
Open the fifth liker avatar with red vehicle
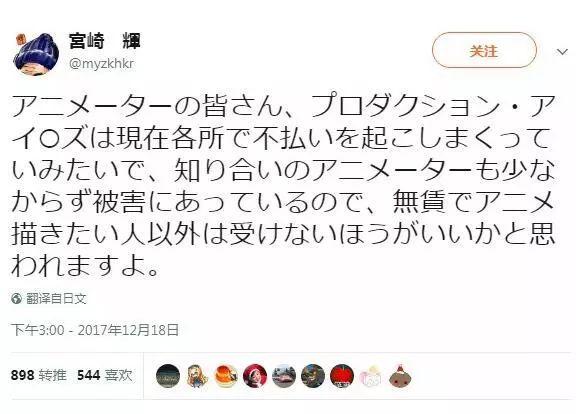284,376
